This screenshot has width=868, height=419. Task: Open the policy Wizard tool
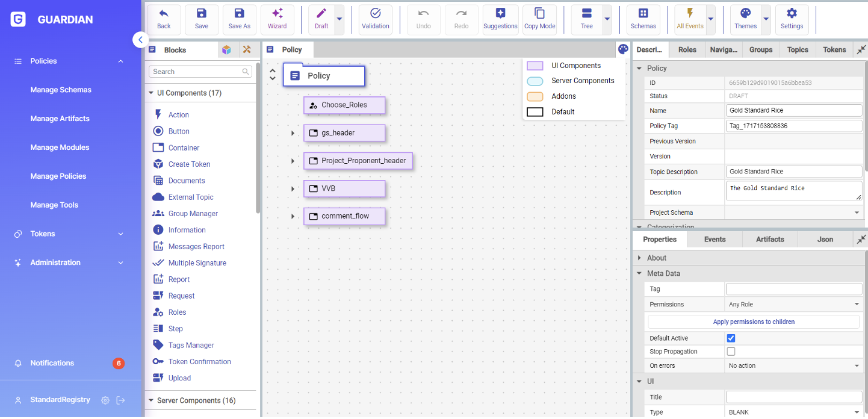277,19
